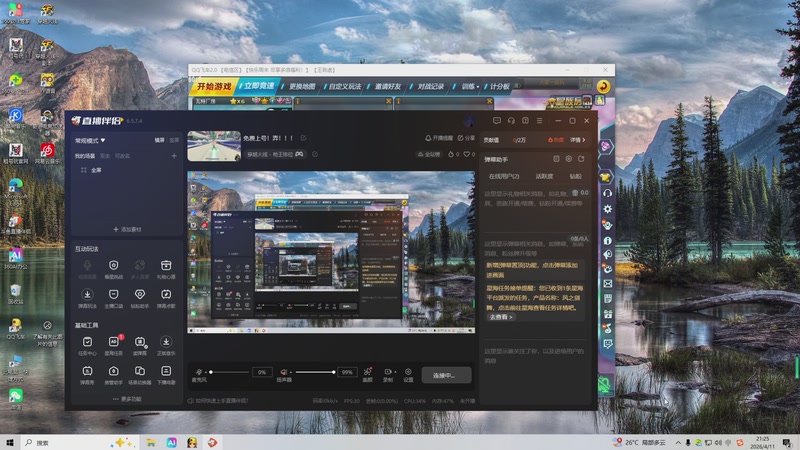Click the stream cover thumbnail

click(x=214, y=146)
